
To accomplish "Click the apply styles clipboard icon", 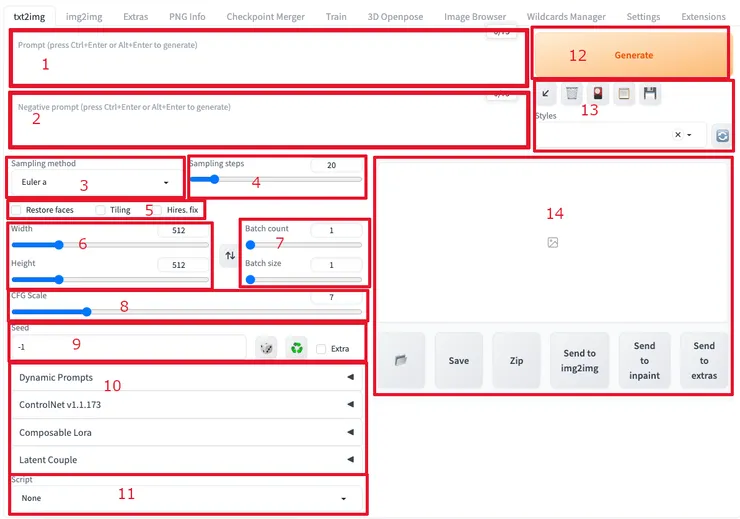I will [624, 93].
